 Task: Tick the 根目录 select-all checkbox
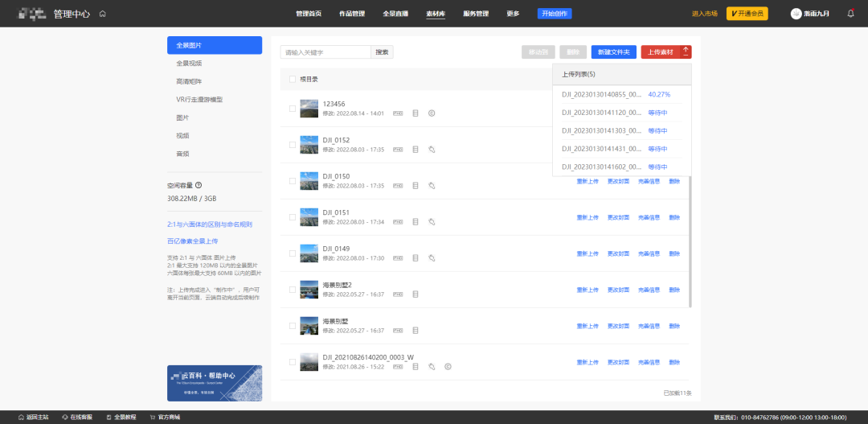(293, 80)
